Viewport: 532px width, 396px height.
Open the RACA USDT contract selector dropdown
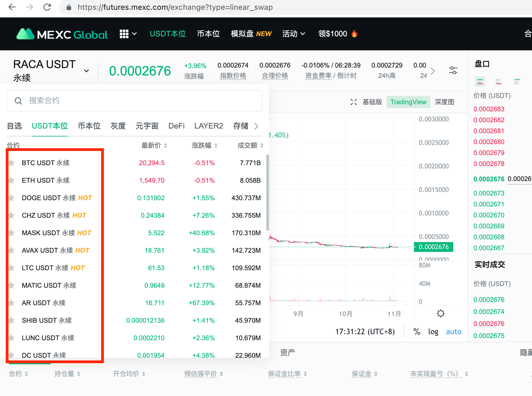pyautogui.click(x=86, y=71)
